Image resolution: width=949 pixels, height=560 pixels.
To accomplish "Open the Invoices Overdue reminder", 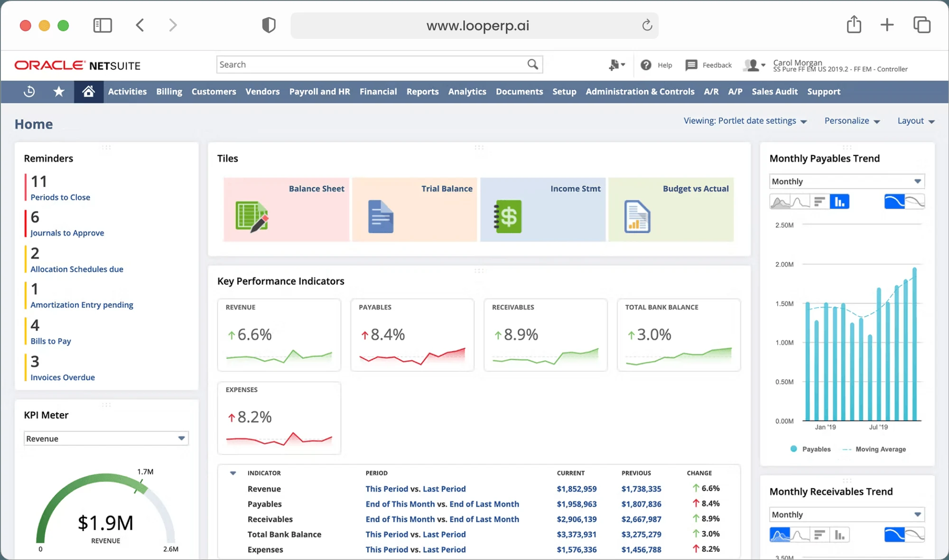I will click(63, 377).
